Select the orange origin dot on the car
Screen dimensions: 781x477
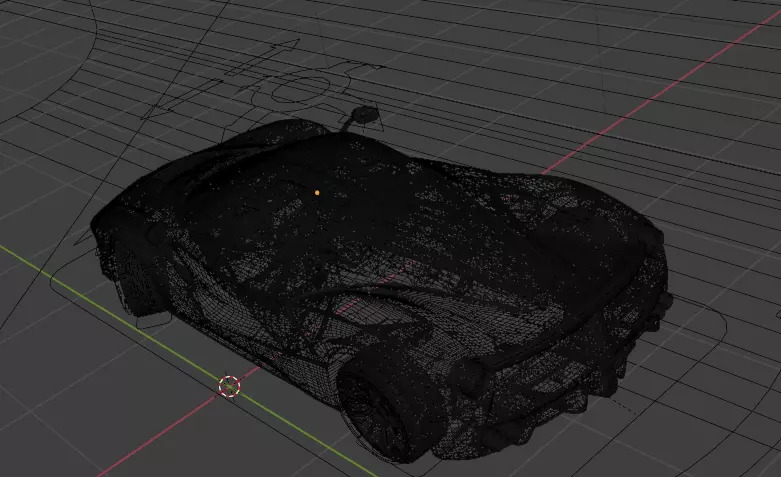pyautogui.click(x=317, y=193)
